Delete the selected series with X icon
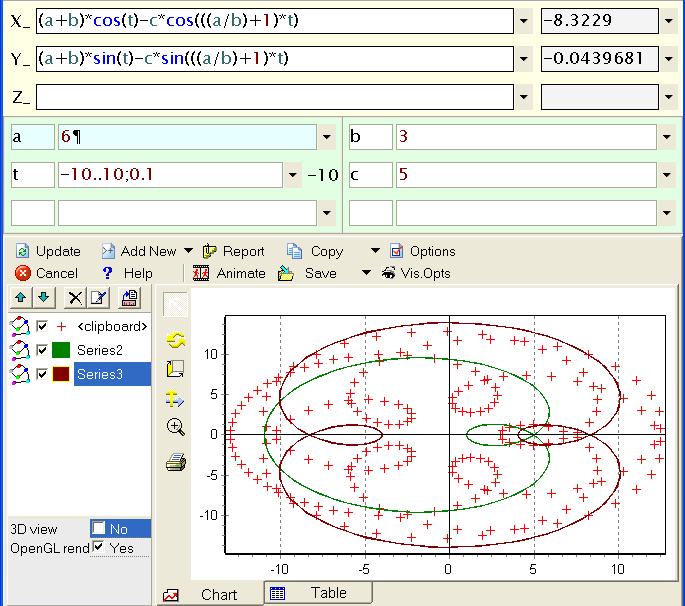Image resolution: width=685 pixels, height=606 pixels. [74, 297]
